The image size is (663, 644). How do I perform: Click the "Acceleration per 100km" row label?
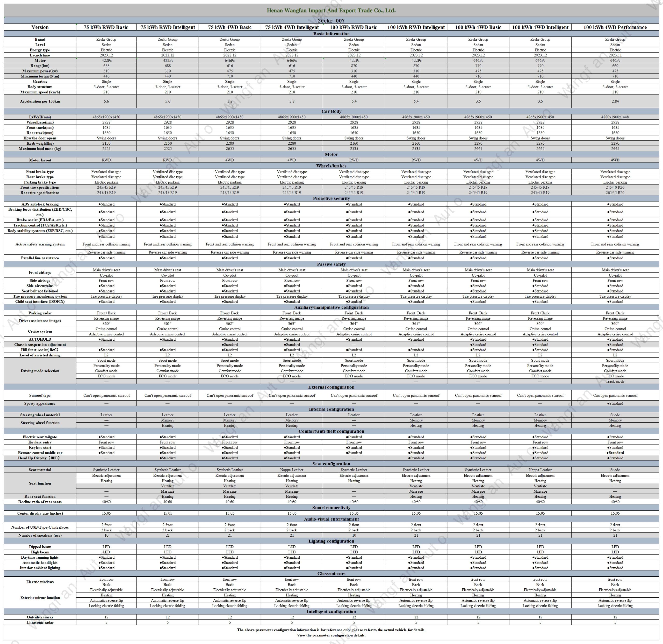point(40,101)
